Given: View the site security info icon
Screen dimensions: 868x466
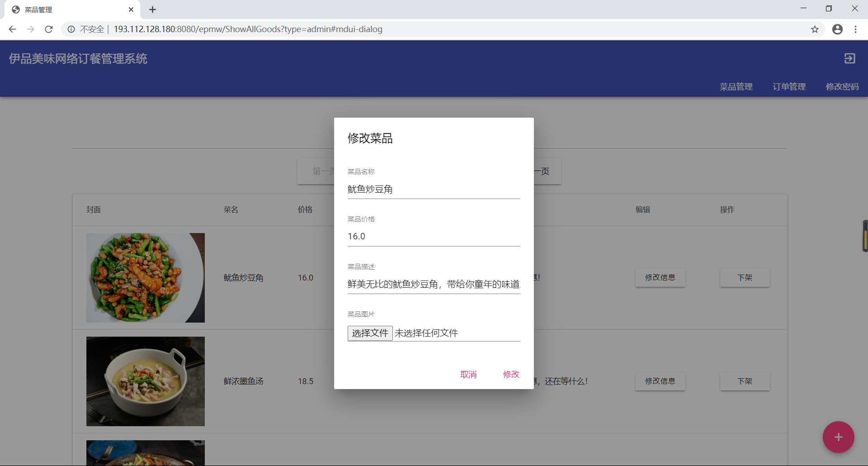Looking at the screenshot, I should tap(71, 29).
